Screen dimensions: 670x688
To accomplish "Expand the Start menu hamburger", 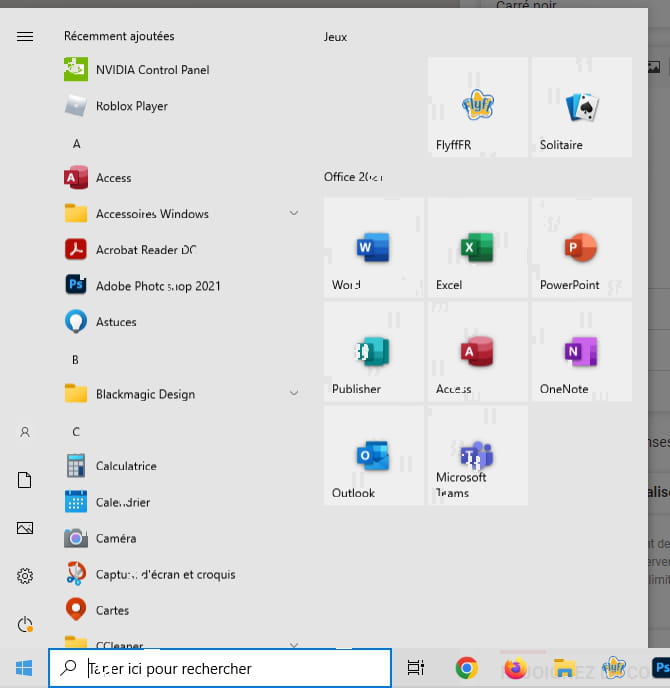I will click(x=25, y=36).
